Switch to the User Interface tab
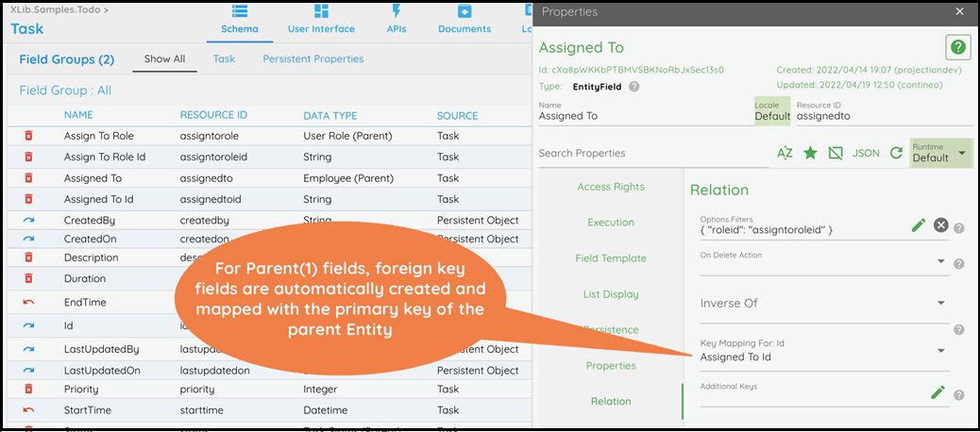Image resolution: width=980 pixels, height=432 pixels. click(x=321, y=19)
